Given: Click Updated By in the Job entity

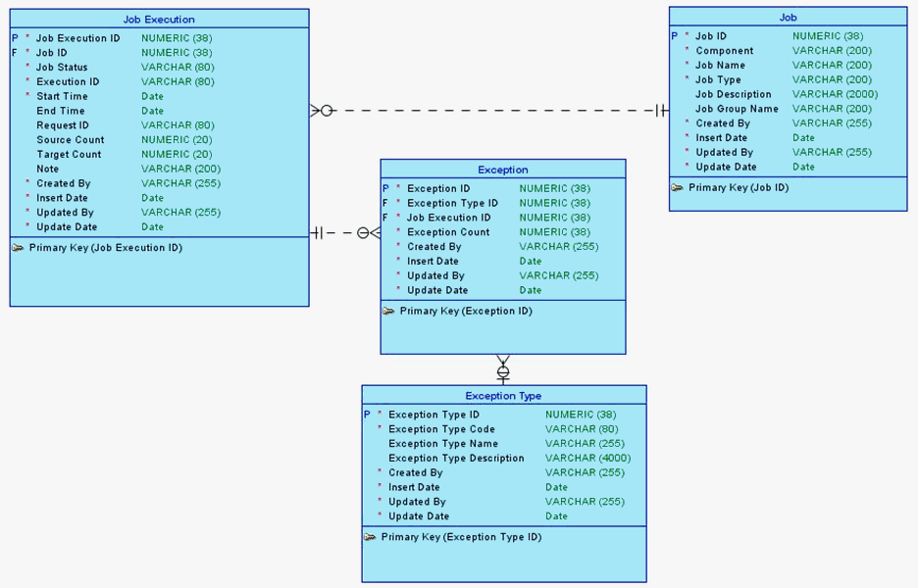Looking at the screenshot, I should click(x=724, y=153).
